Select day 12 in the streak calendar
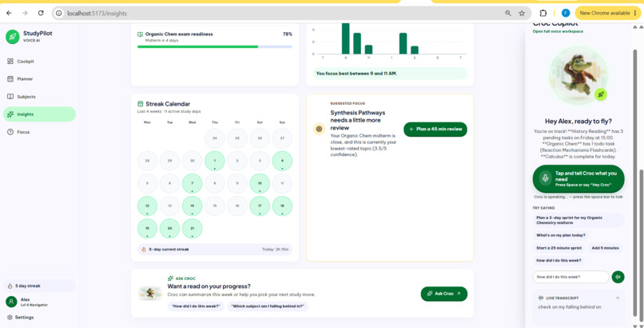Image resolution: width=644 pixels, height=328 pixels. (148, 206)
